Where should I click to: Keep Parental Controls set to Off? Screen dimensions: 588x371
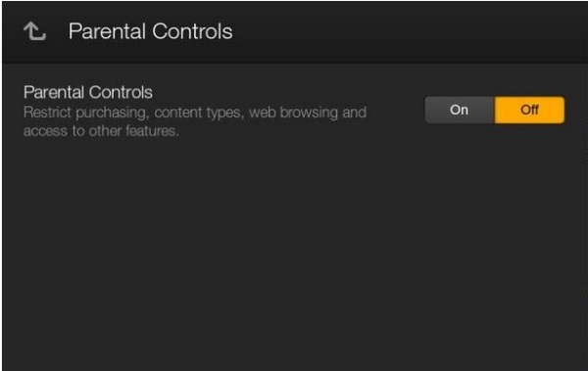529,110
